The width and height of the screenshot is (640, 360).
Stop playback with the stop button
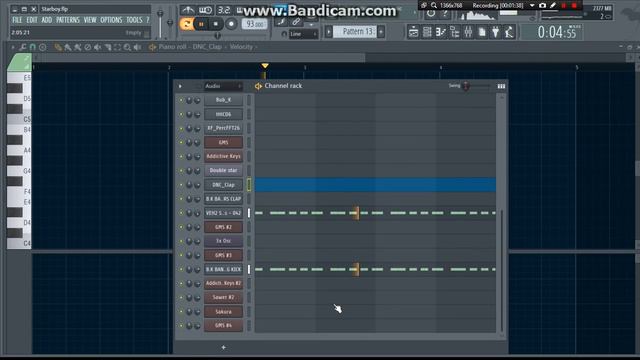coord(216,24)
